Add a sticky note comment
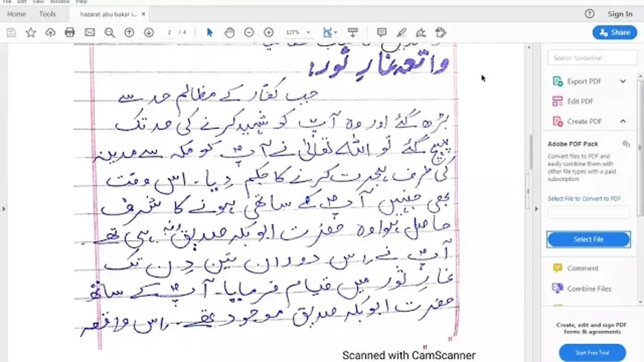644x362 pixels. tap(382, 33)
